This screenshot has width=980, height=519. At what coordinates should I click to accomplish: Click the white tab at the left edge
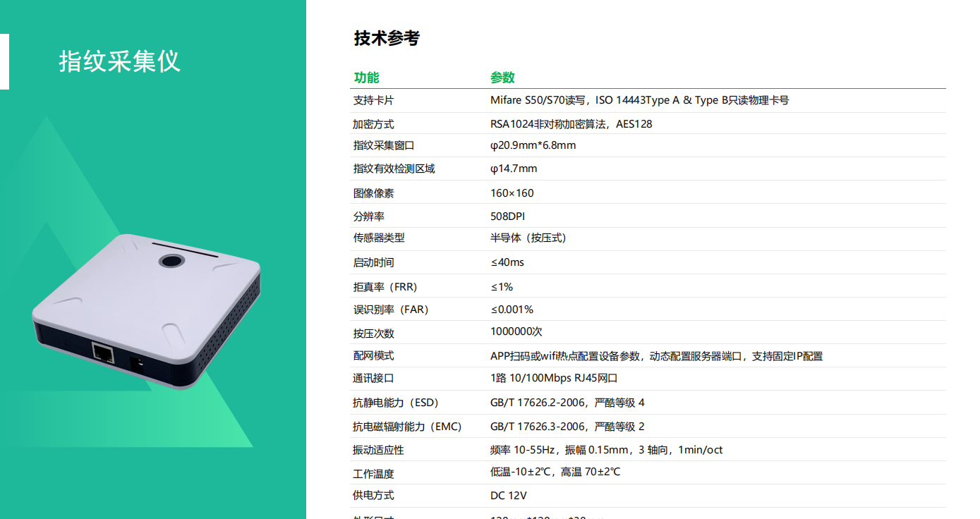click(4, 61)
